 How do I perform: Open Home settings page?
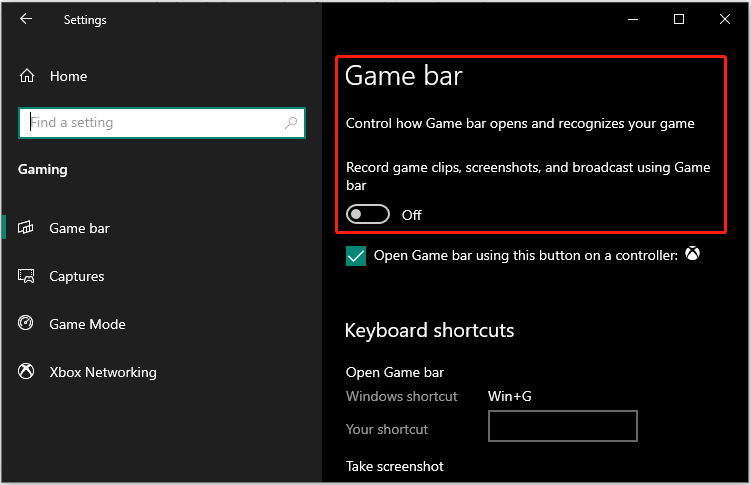(x=68, y=77)
